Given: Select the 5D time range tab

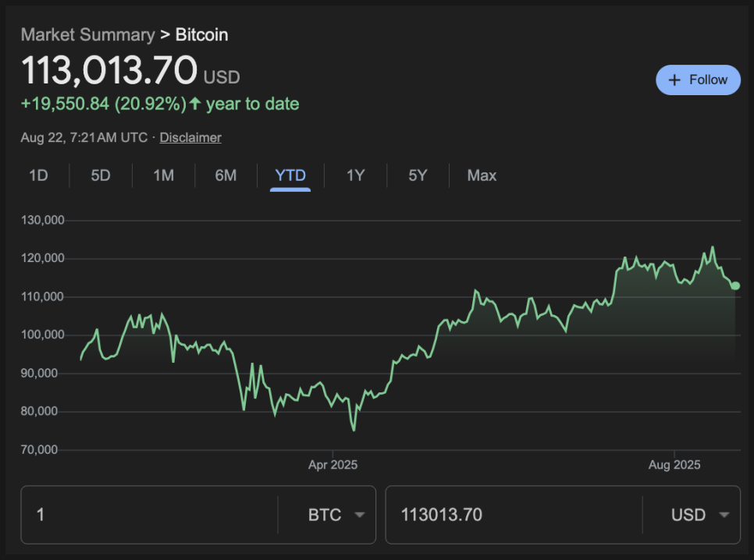Looking at the screenshot, I should (x=101, y=175).
